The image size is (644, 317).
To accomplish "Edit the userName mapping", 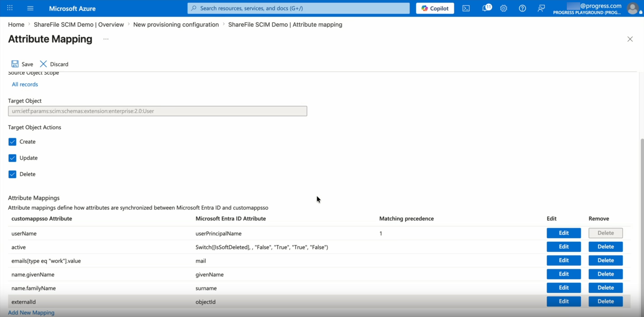I will click(564, 233).
